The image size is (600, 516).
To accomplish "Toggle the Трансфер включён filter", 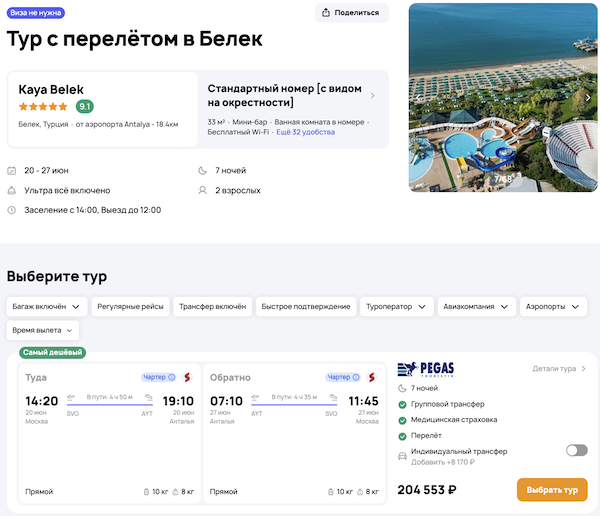I will coord(212,306).
